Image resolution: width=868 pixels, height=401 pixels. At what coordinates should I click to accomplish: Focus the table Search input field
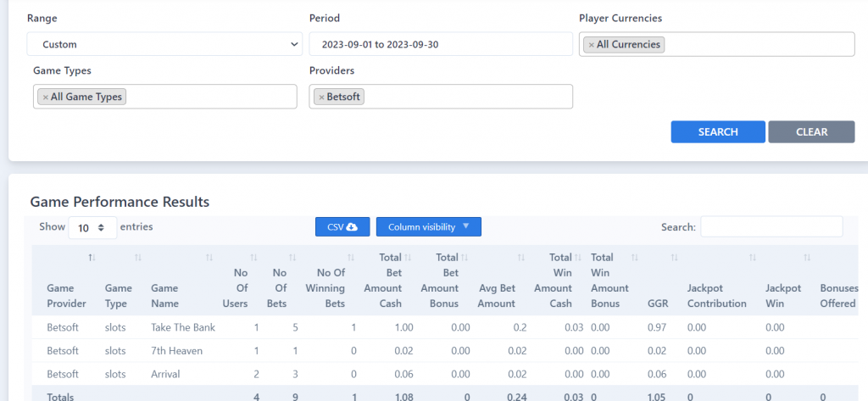pyautogui.click(x=771, y=226)
